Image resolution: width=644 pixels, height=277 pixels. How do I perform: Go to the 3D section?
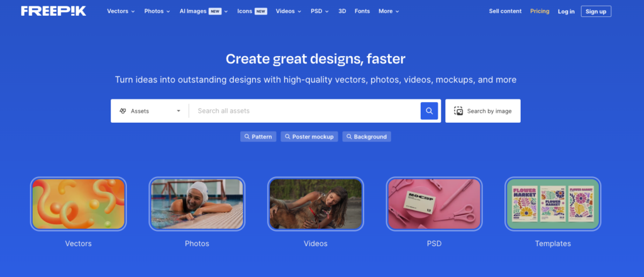(x=342, y=11)
